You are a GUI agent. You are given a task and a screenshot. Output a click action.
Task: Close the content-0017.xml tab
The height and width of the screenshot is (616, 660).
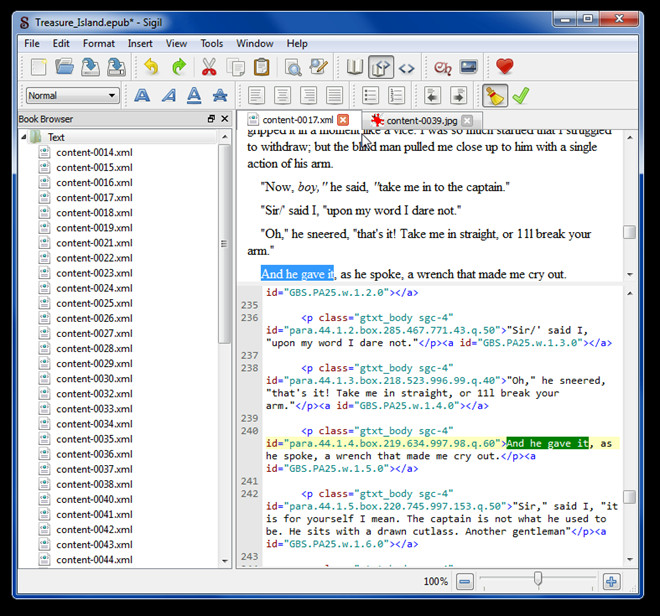343,120
